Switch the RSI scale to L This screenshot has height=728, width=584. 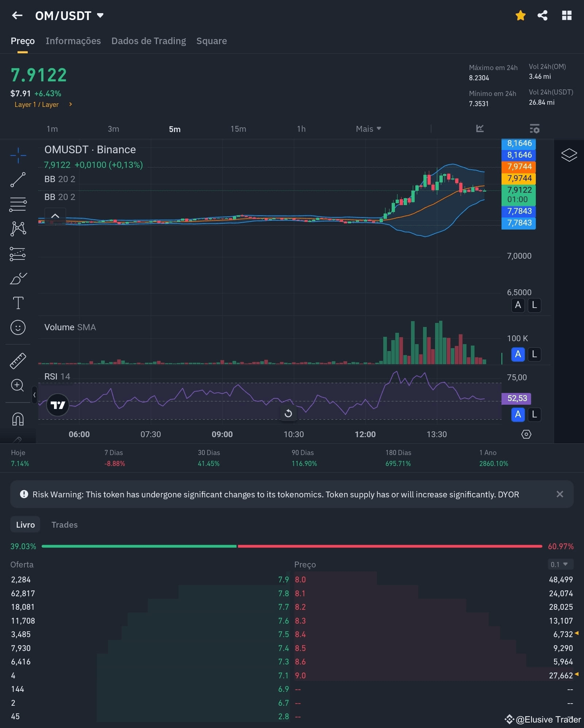click(534, 415)
